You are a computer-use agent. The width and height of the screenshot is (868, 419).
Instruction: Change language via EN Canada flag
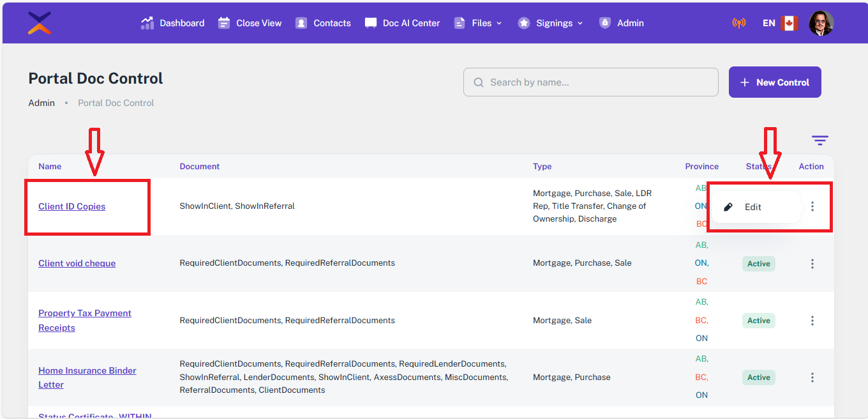[780, 23]
